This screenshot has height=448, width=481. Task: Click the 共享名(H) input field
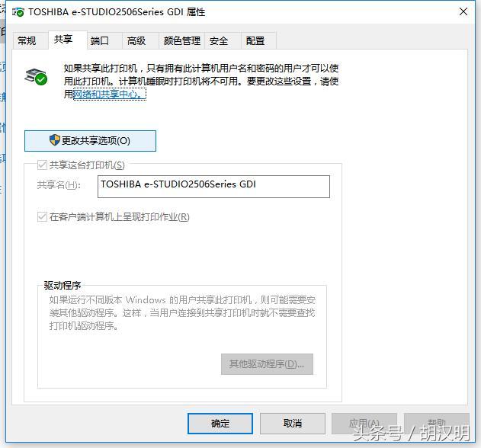pyautogui.click(x=213, y=187)
